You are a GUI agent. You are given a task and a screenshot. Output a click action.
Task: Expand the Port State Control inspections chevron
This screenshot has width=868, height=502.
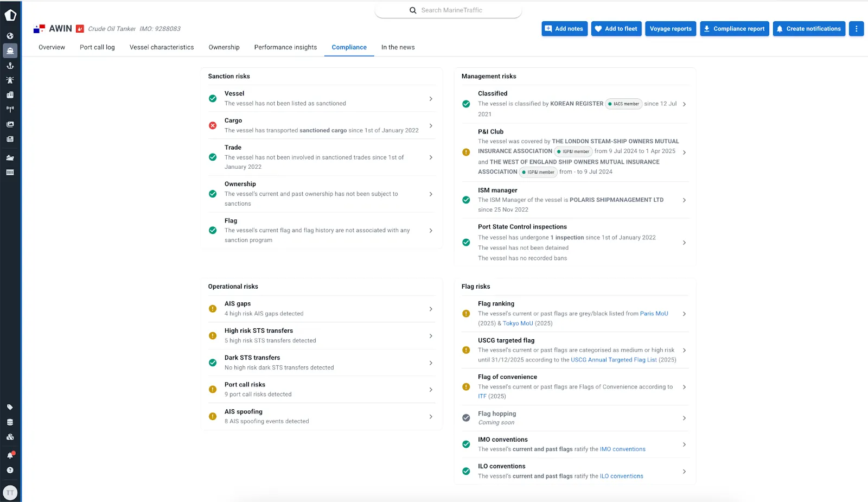[x=684, y=243]
